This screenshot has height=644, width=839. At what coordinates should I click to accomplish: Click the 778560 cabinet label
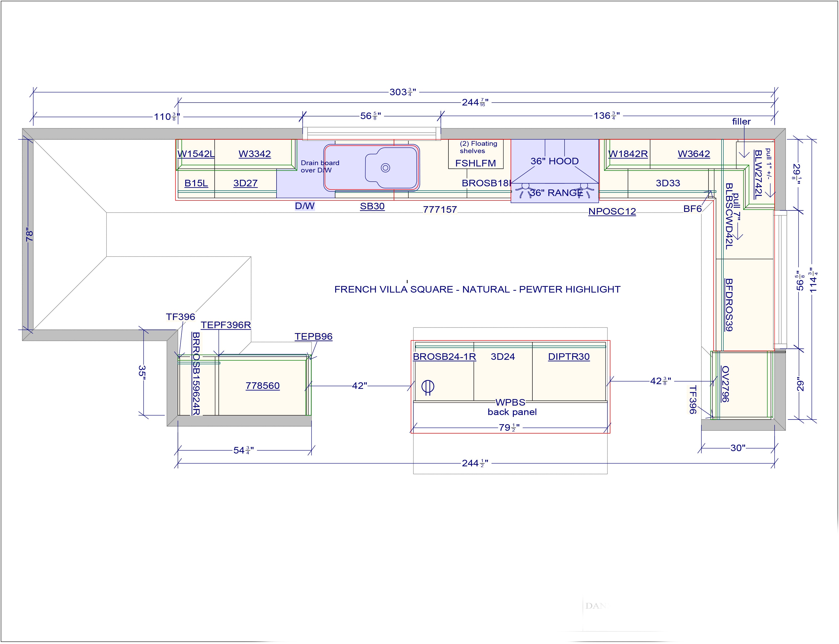click(263, 386)
